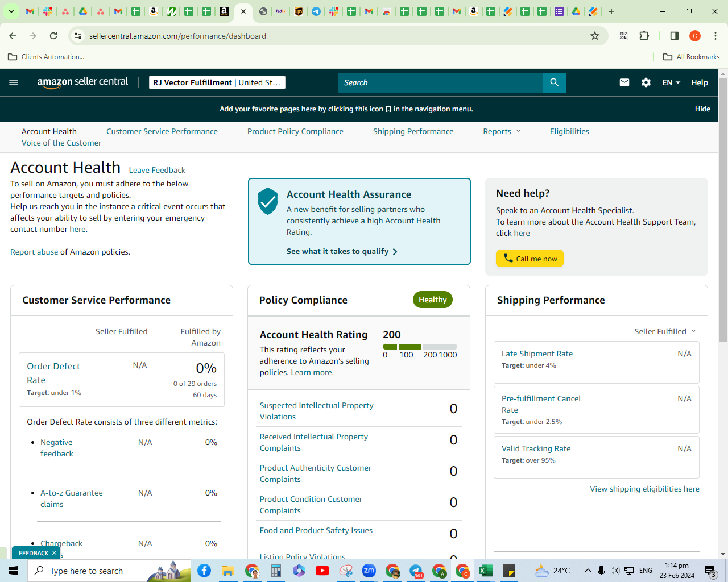The width and height of the screenshot is (728, 582).
Task: Bookmark this page with the star icon
Action: point(595,36)
